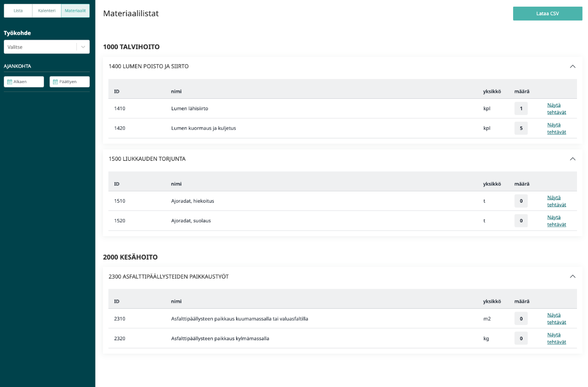
Task: Open Näytä tehtävät for Ajoradat, suolaus
Action: 556,220
